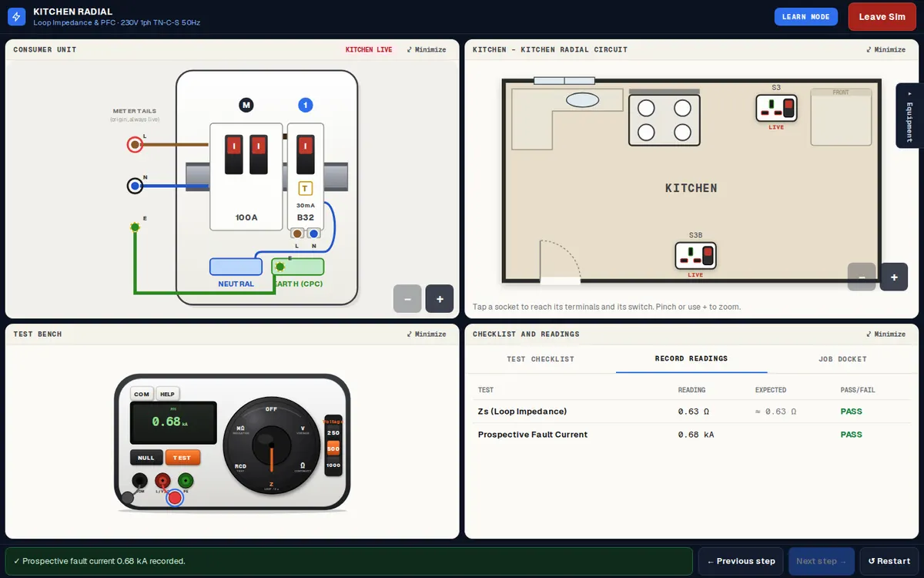This screenshot has width=924, height=578.
Task: Go to Previous step
Action: pos(742,561)
